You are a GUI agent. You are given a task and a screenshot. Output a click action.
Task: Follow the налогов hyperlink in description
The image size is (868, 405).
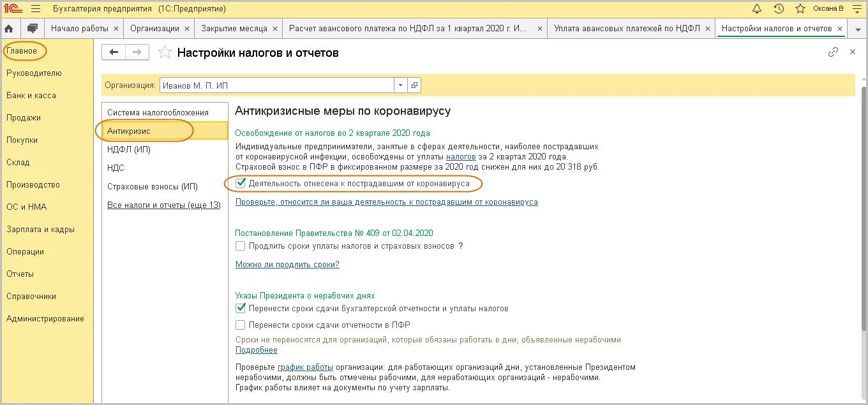coord(460,156)
